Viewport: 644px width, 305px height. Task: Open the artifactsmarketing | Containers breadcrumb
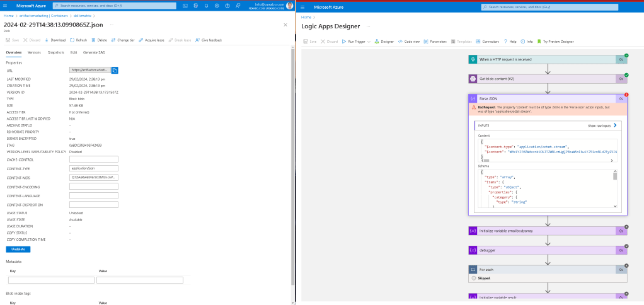click(43, 16)
